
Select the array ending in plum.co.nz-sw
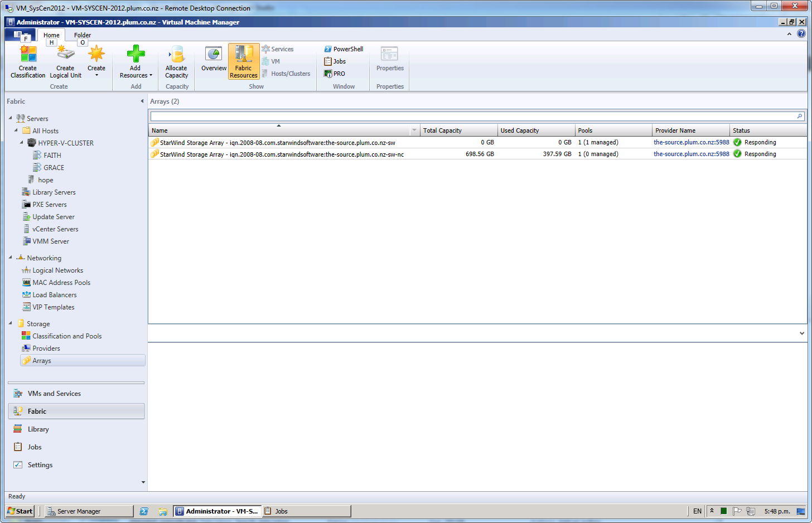point(477,142)
